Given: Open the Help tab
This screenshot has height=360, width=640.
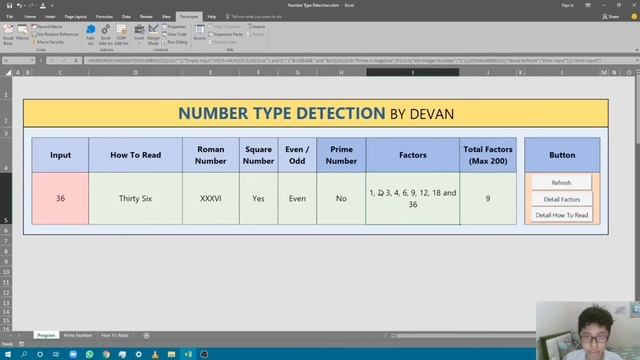Looking at the screenshot, I should [211, 17].
